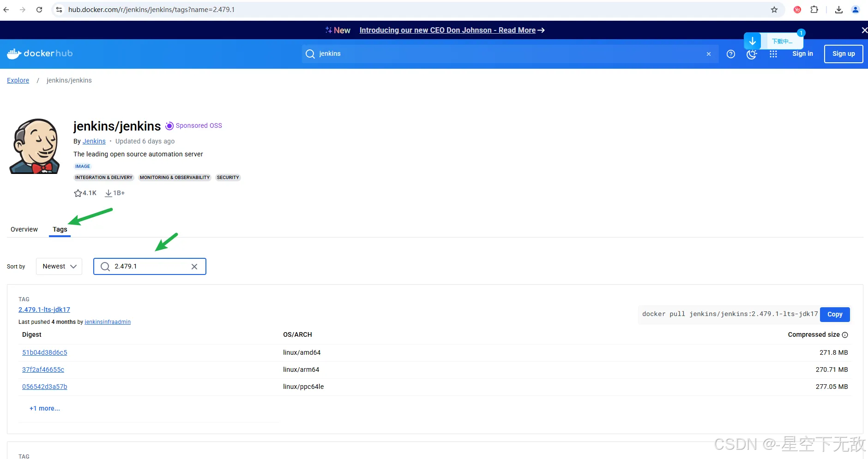Image resolution: width=868 pixels, height=459 pixels.
Task: Expand the +1 more digests
Action: [x=45, y=408]
